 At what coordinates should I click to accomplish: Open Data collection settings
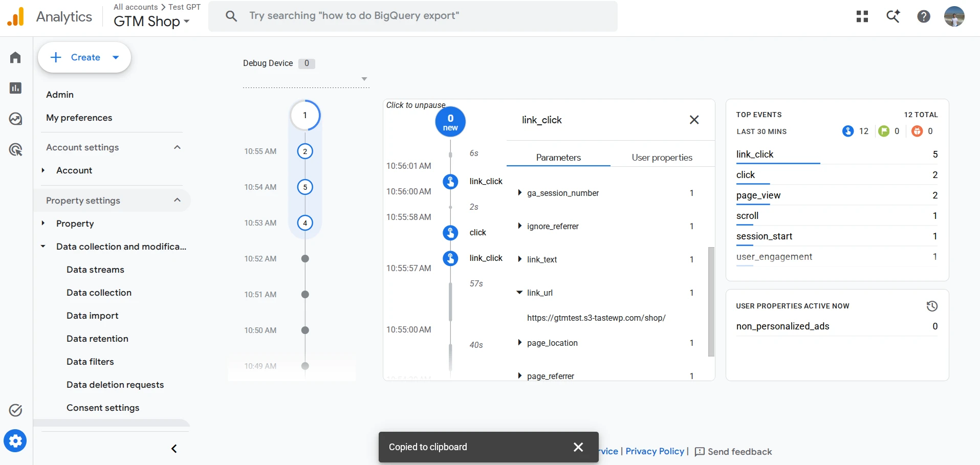[99, 293]
